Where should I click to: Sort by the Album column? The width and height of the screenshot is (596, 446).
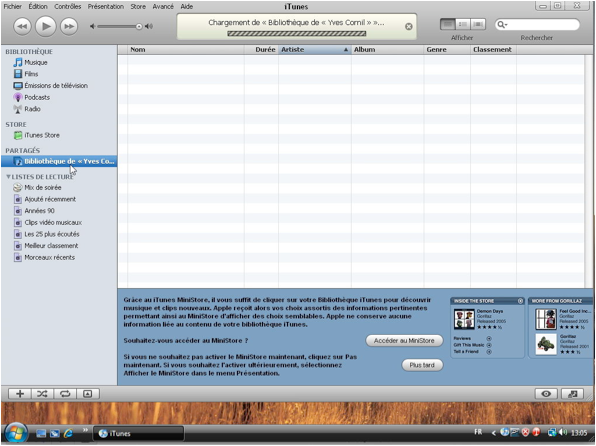387,49
